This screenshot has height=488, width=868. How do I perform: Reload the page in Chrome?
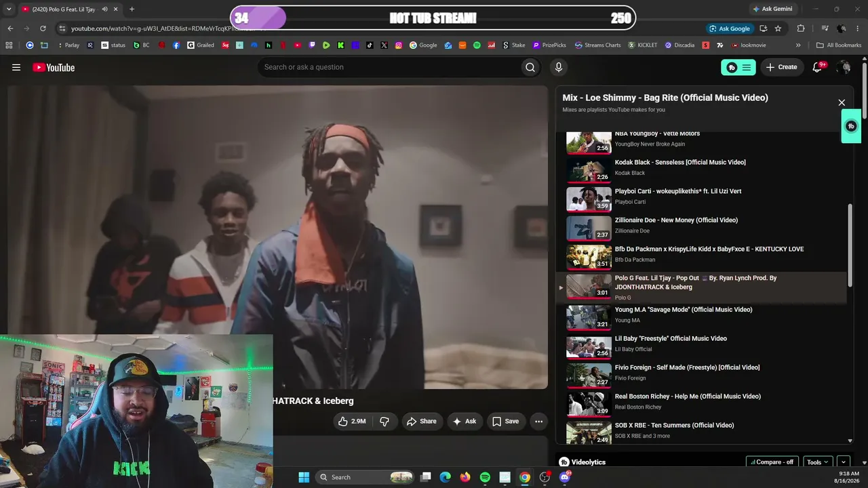43,28
